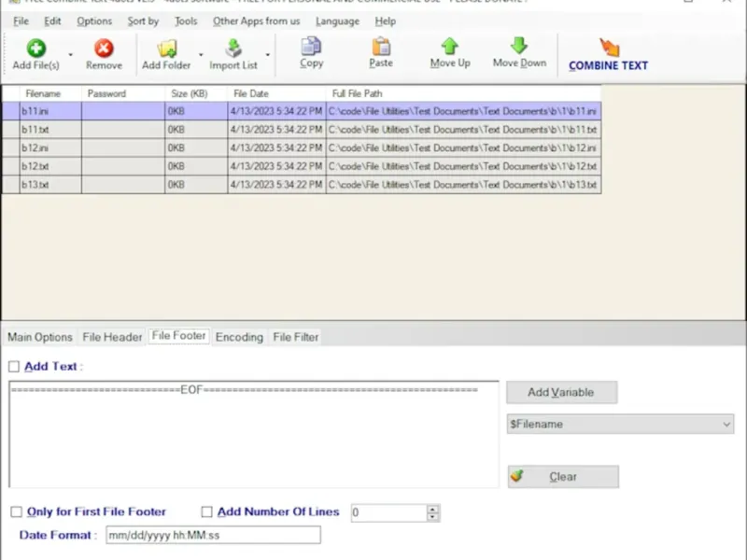Click the Import List icon
Screen dimensions: 747x560
tap(233, 49)
